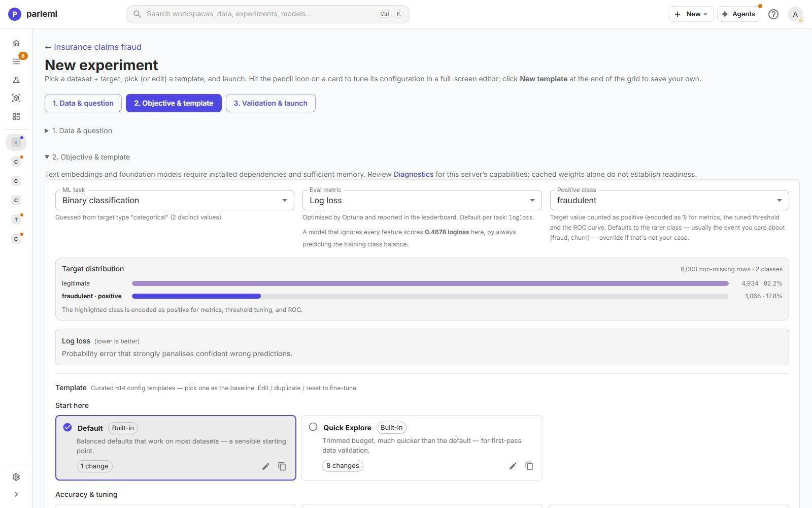Expand the sidebar with chevron arrow
Viewport: 812px width, 508px height.
(16, 494)
